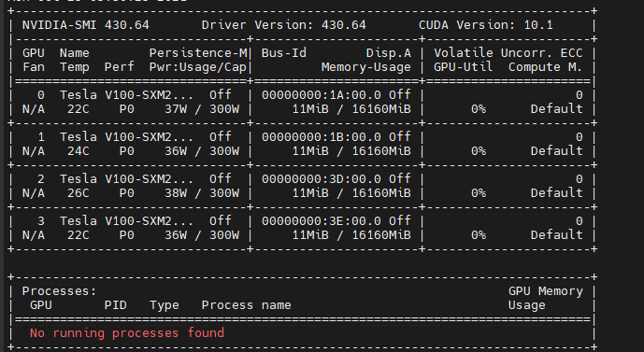This screenshot has height=352, width=644.
Task: Click the Persistence-M column header
Action: tap(198, 53)
